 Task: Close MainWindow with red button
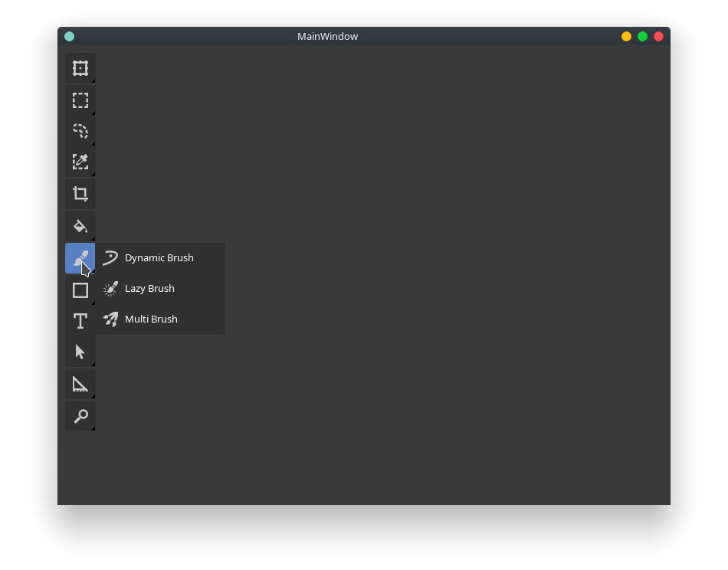pyautogui.click(x=658, y=37)
